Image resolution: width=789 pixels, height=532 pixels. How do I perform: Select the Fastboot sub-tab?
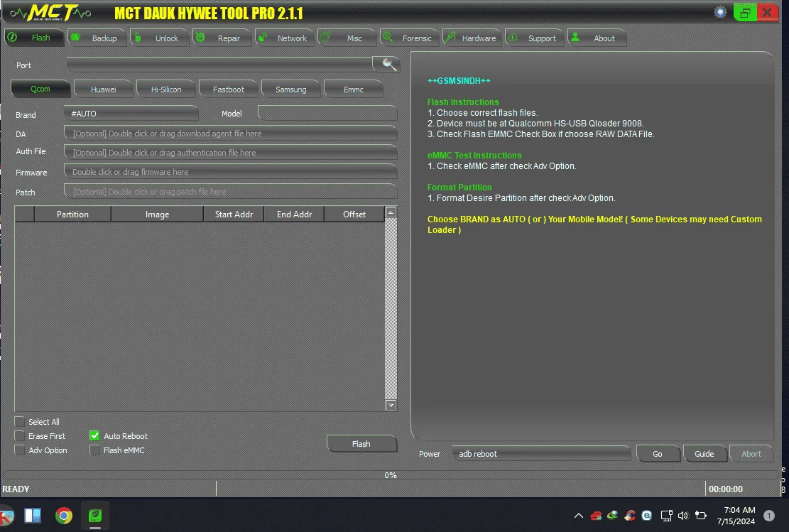[x=229, y=89]
